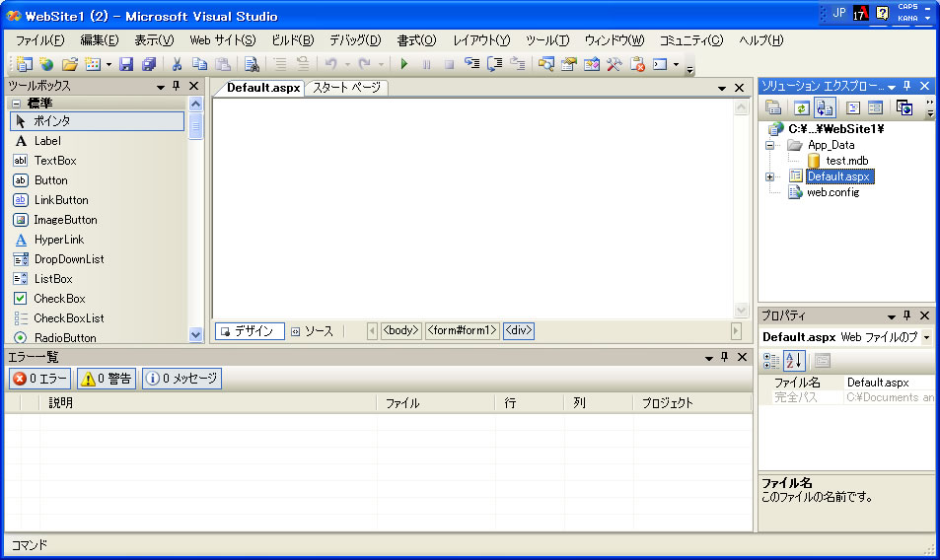This screenshot has height=560, width=940.
Task: Click the Copy Web Site icon
Action: pos(904,107)
